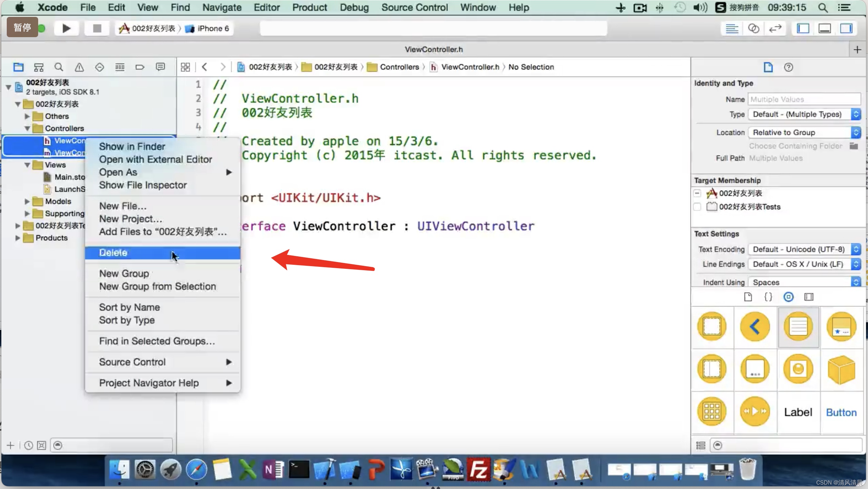
Task: Open the Breakpoint navigator icon
Action: point(140,67)
